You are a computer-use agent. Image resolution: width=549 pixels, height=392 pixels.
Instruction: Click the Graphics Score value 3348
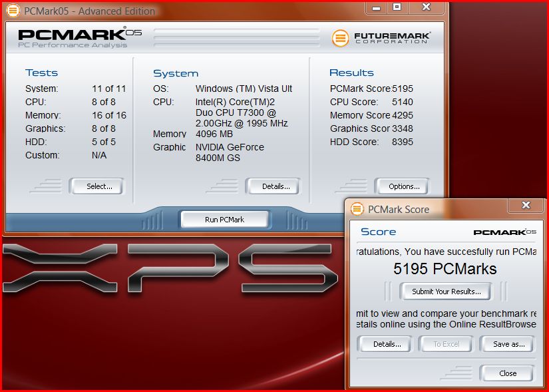(403, 128)
